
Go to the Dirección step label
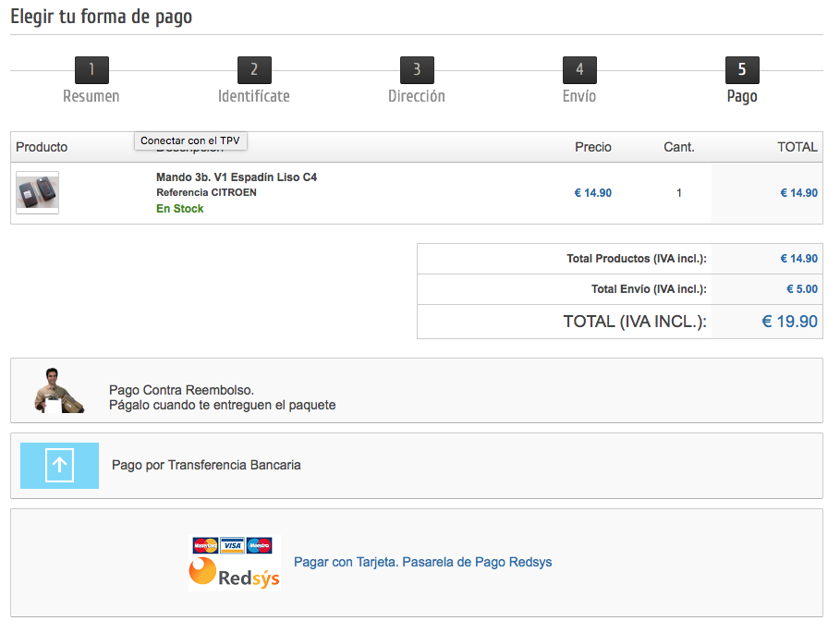(x=417, y=96)
